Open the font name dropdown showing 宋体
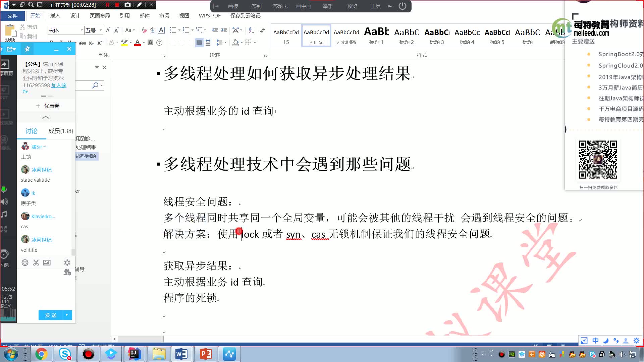The height and width of the screenshot is (362, 644). tap(82, 30)
